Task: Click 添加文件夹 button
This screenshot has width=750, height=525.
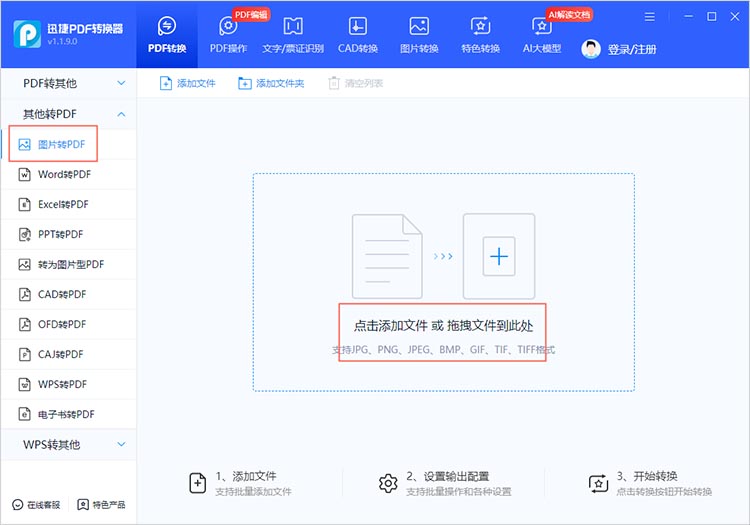Action: click(271, 83)
